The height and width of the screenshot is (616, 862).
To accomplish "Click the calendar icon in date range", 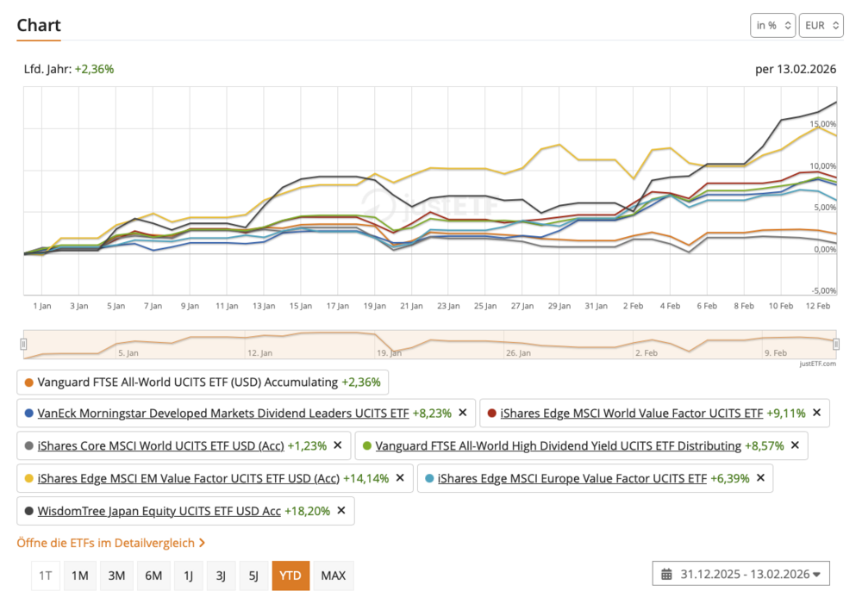I will coord(666,575).
